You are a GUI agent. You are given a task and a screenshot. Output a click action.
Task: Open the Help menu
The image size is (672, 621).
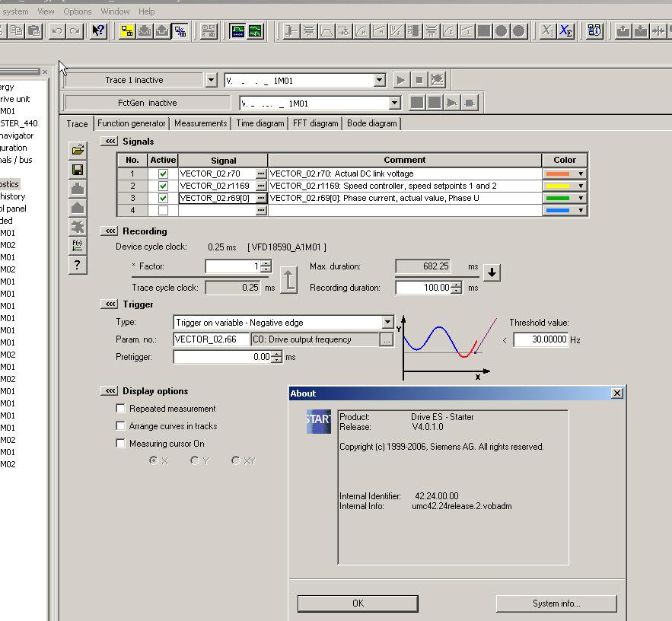click(x=147, y=11)
